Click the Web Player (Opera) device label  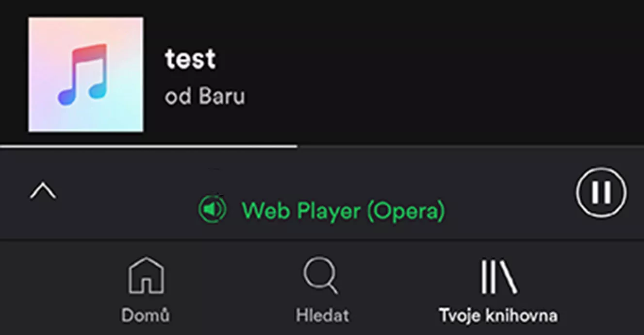343,210
